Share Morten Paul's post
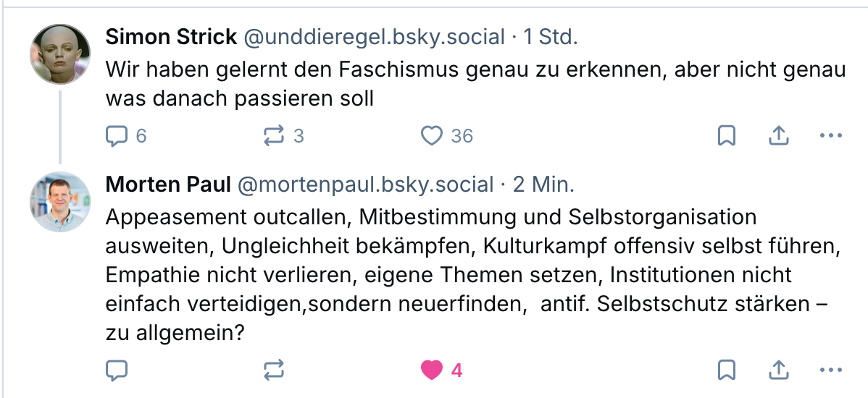The image size is (868, 398). tap(778, 371)
